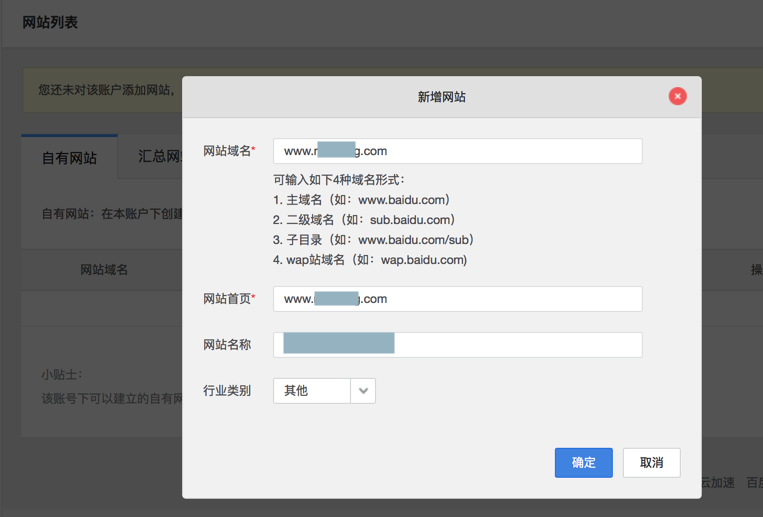
Task: Confirm with the blue 确定 button
Action: point(583,462)
